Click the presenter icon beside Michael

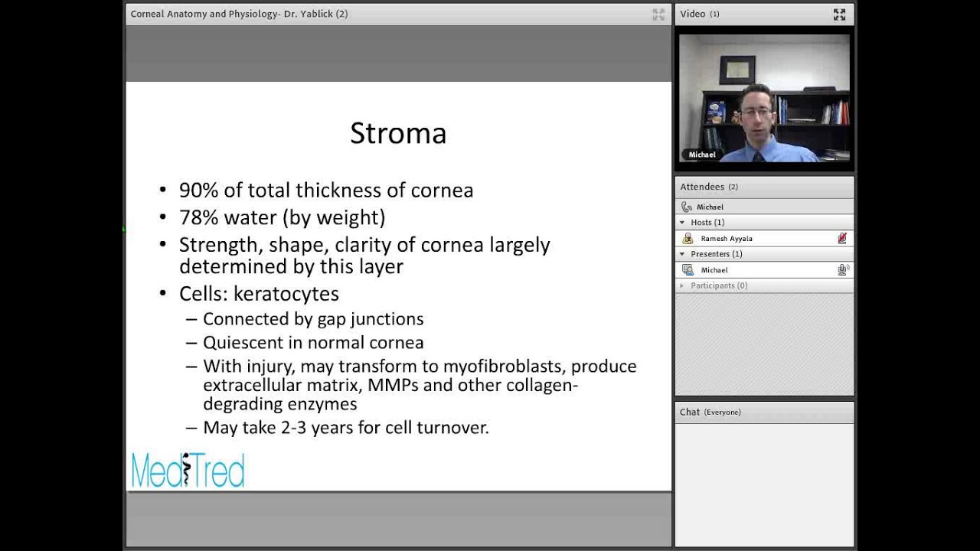click(688, 270)
